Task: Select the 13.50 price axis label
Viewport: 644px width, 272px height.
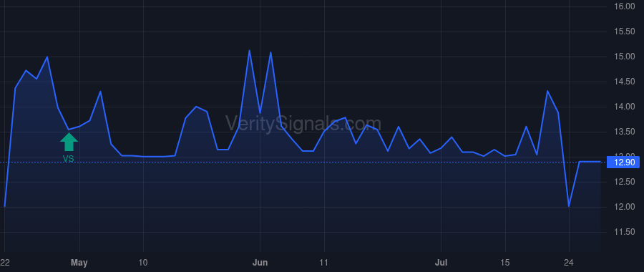Action: (624, 132)
